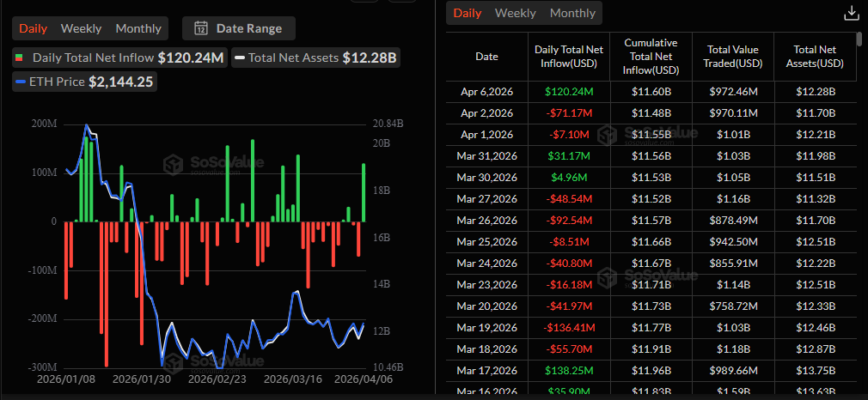This screenshot has height=400, width=868.
Task: Click the Cumulative Total Net Inflow column header
Action: coord(651,57)
